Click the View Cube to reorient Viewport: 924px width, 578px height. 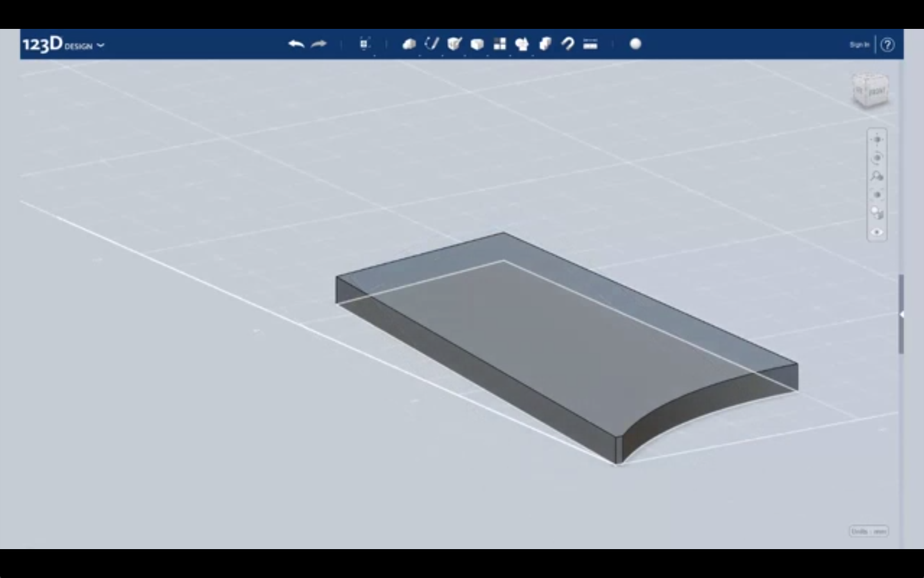pos(871,91)
